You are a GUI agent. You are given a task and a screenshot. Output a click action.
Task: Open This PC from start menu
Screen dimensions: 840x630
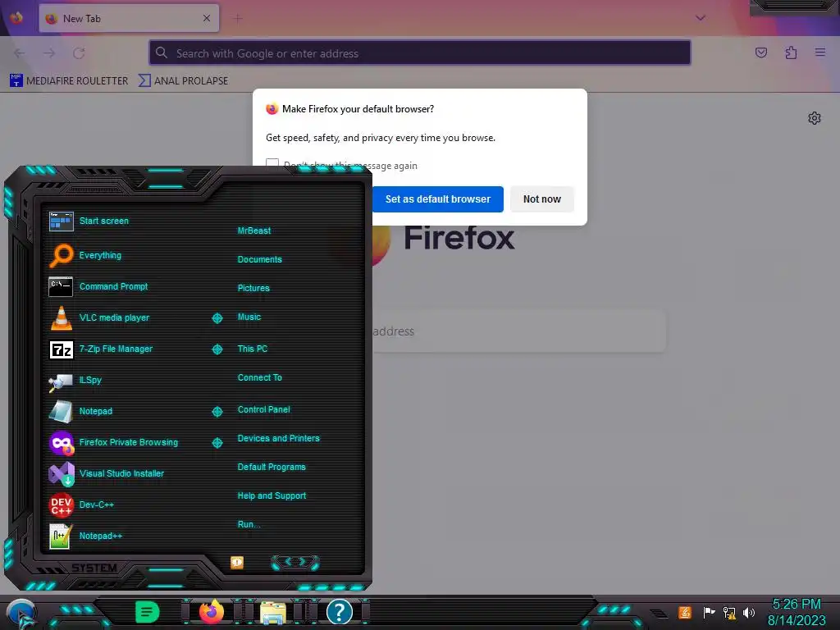tap(253, 349)
